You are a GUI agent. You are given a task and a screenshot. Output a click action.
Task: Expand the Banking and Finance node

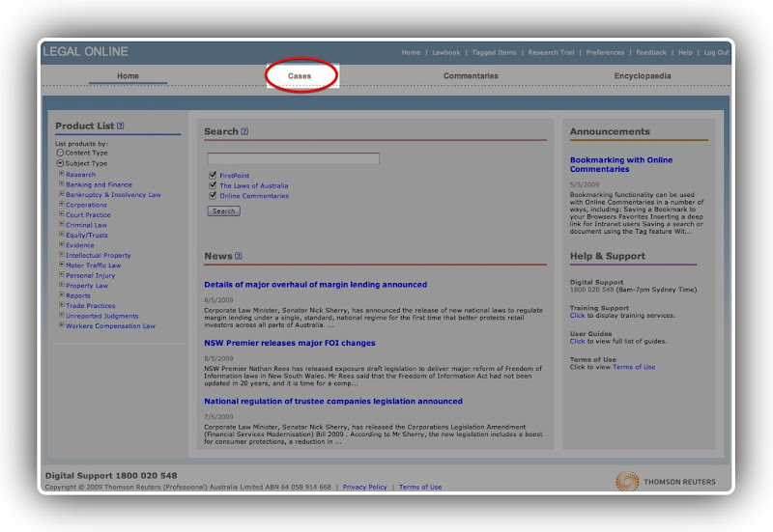click(62, 183)
